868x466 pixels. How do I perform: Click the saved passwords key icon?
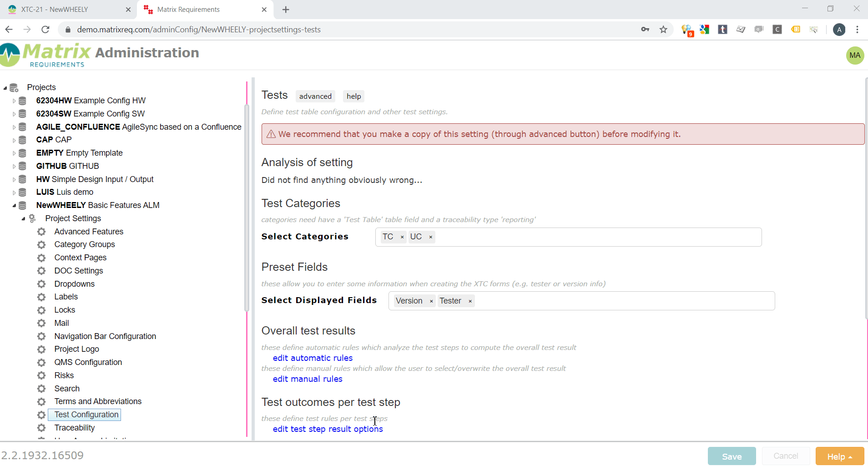(645, 30)
